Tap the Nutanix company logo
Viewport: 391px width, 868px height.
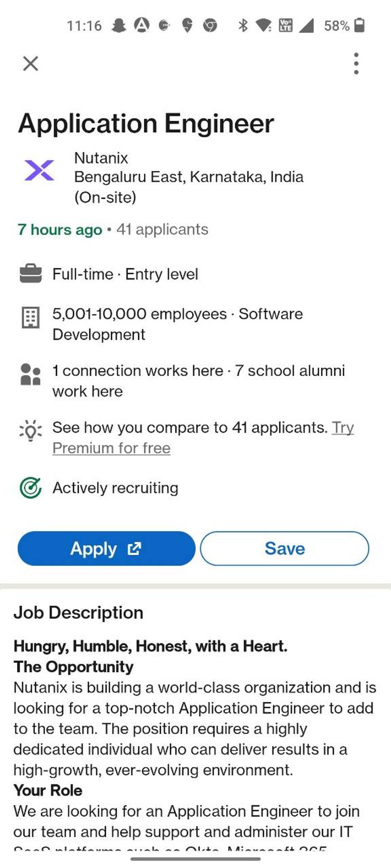click(x=39, y=170)
